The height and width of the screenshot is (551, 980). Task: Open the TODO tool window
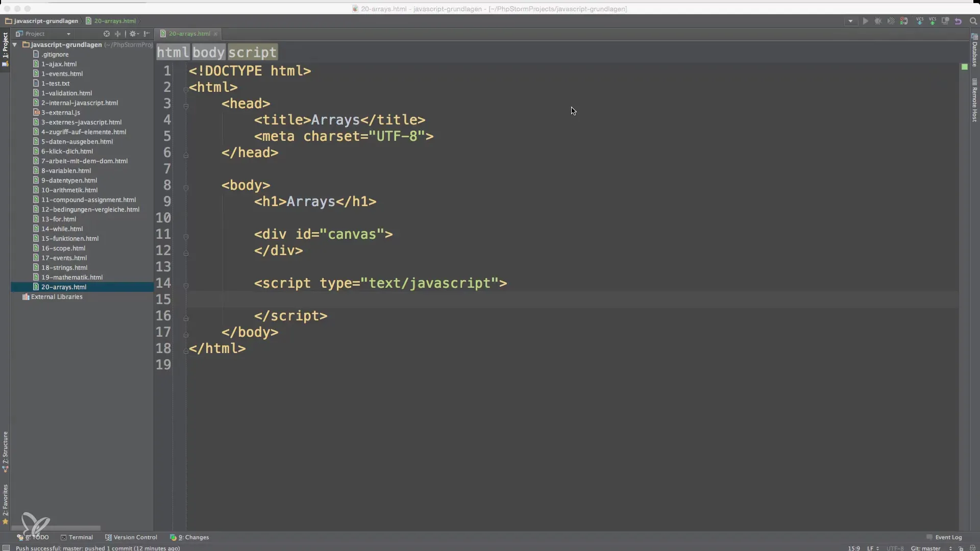33,537
